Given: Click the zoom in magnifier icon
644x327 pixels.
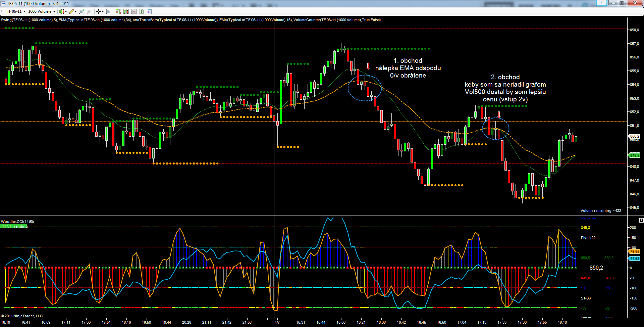Looking at the screenshot, I should point(82,11).
